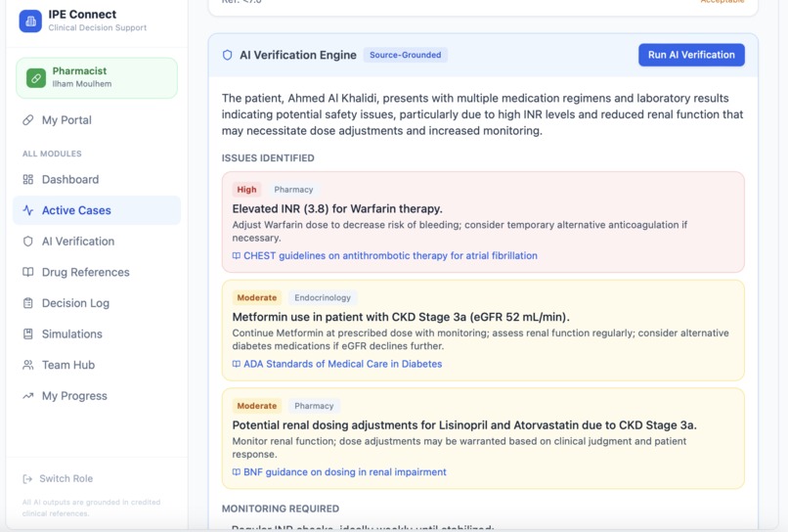The height and width of the screenshot is (532, 788).
Task: Open Simulations module
Action: point(97,333)
